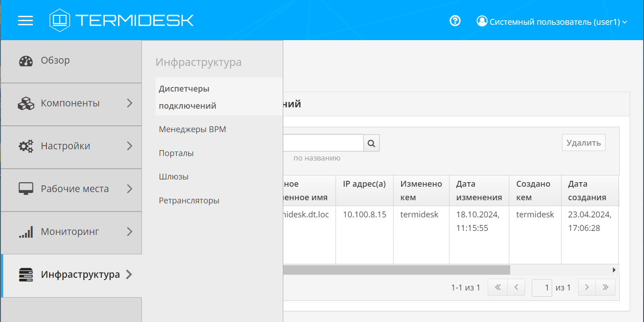Click the search magnifier button

[x=372, y=143]
